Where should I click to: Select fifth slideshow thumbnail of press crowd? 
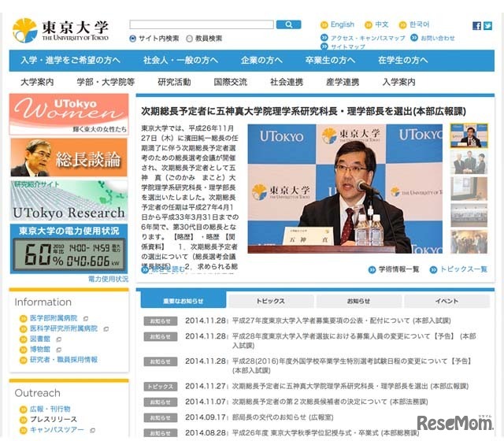coord(469,242)
